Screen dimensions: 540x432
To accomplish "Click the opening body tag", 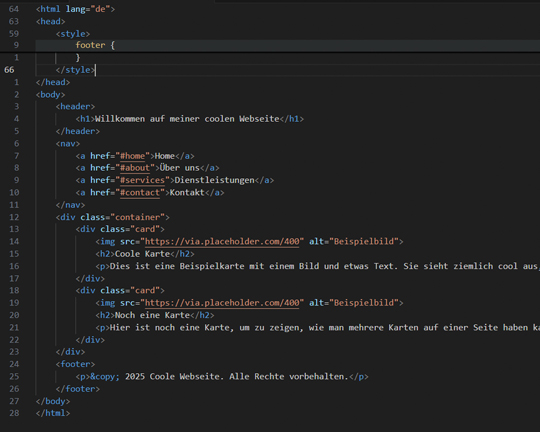I will pos(50,95).
